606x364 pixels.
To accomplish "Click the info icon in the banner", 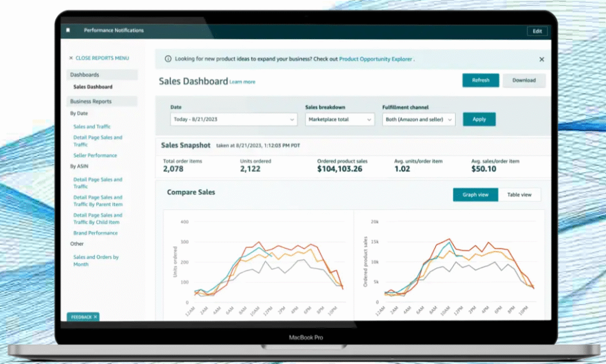I will click(168, 59).
